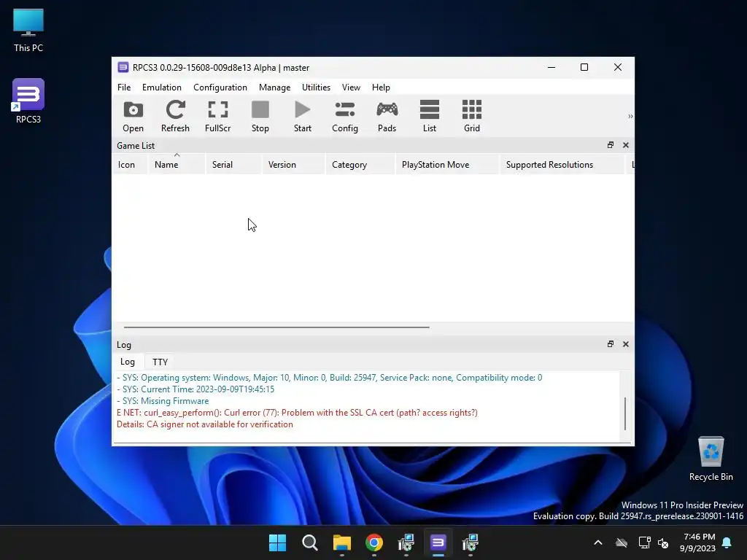The width and height of the screenshot is (747, 560).
Task: Sort by PlayStation Move column header
Action: click(x=447, y=164)
